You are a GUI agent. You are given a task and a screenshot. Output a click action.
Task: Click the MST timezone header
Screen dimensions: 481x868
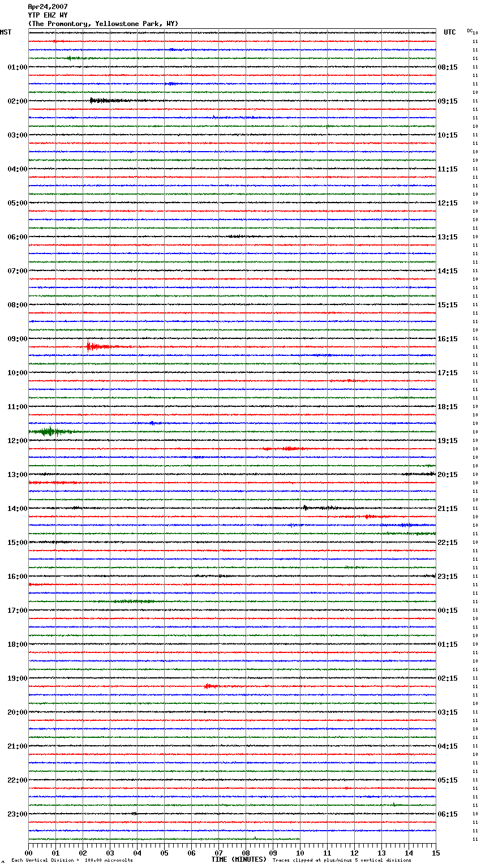pos(6,32)
